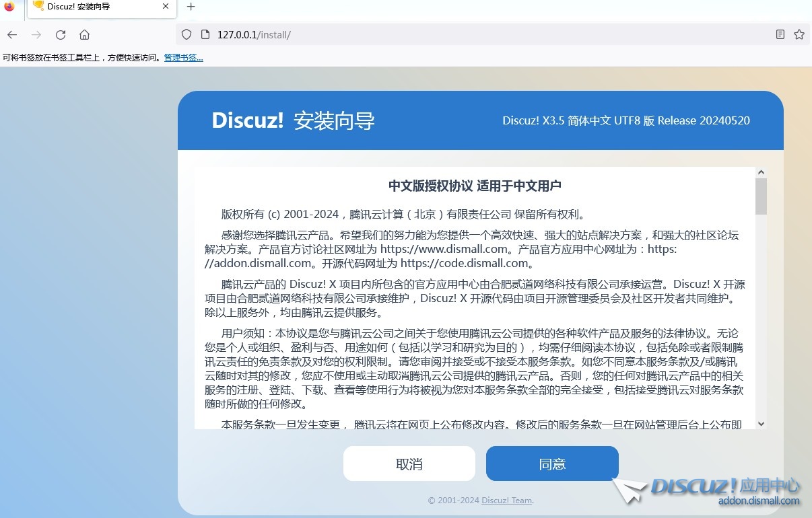
Task: Click the browser back arrow
Action: coord(12,35)
